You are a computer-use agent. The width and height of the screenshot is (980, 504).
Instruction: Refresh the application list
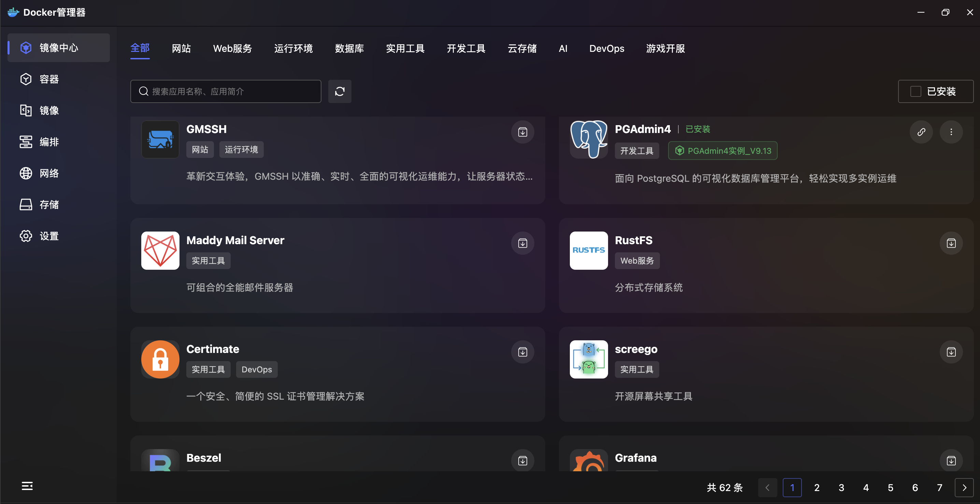click(x=339, y=91)
